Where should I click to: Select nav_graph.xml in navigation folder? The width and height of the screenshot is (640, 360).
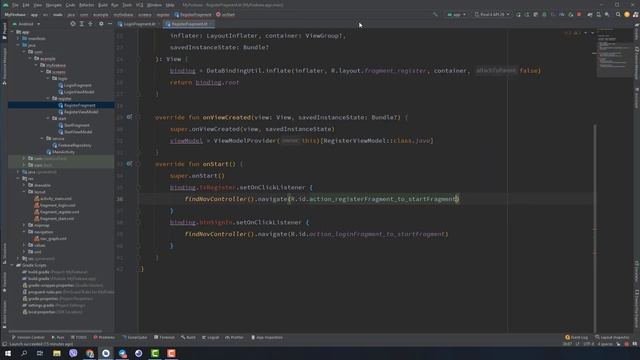[53, 238]
